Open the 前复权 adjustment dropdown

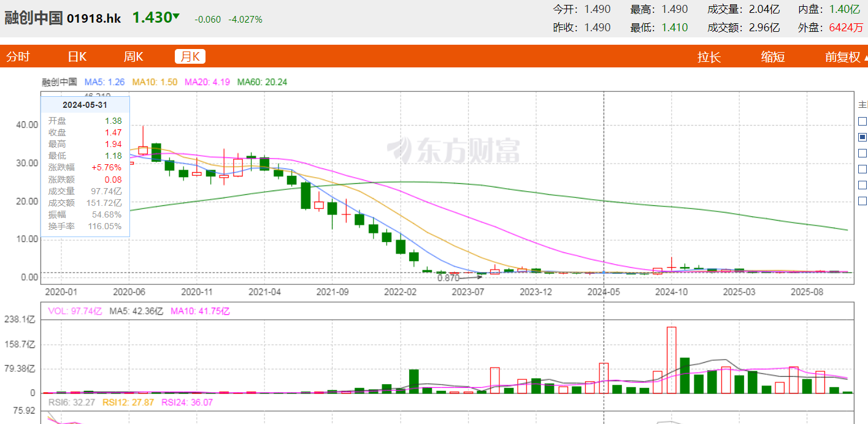(846, 57)
